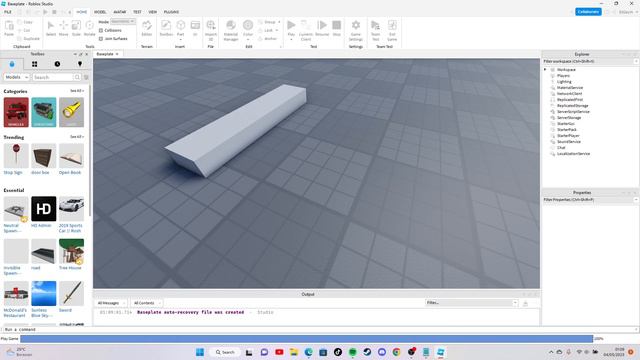The height and width of the screenshot is (360, 640).
Task: Click See All next to Categories
Action: coord(77,91)
